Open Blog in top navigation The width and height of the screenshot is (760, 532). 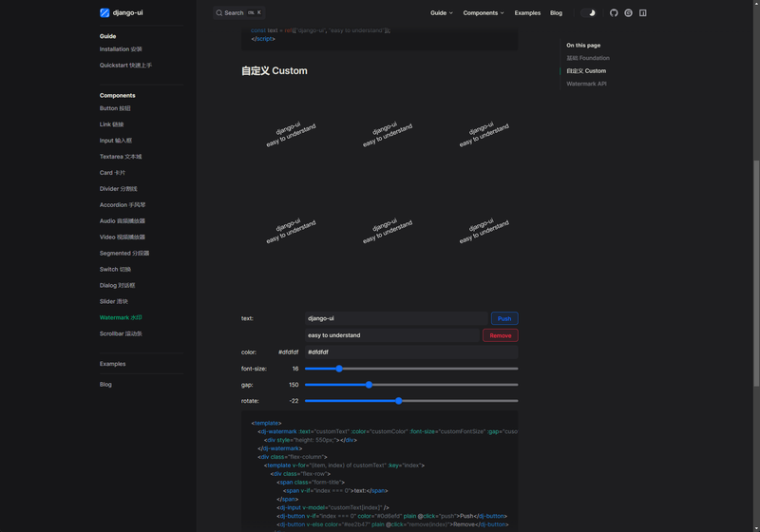point(556,13)
